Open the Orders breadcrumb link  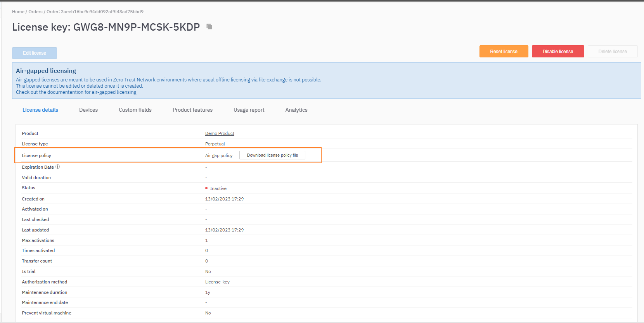35,12
